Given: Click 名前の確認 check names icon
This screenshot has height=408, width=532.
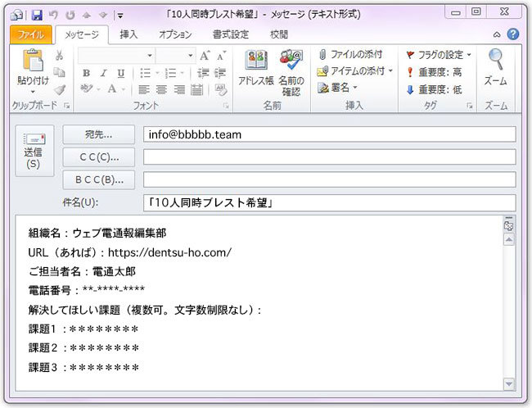Looking at the screenshot, I should pos(291,72).
